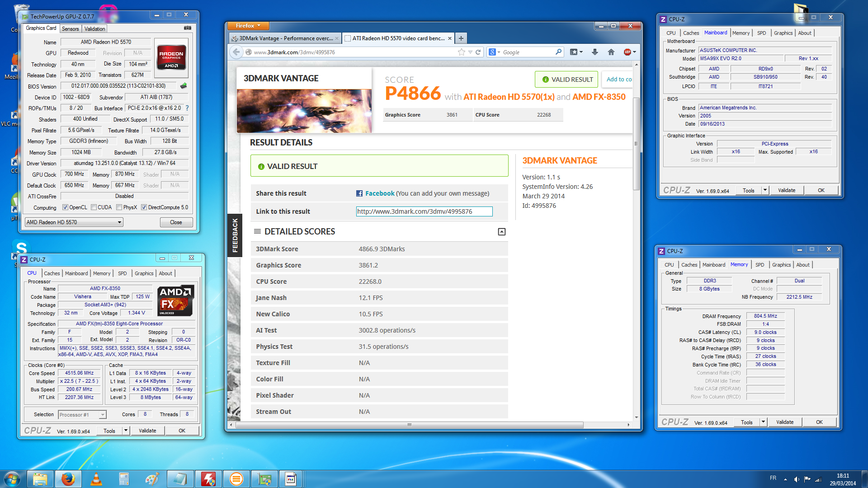
Task: Click the Firefox vertical scrollbar
Action: click(x=636, y=144)
